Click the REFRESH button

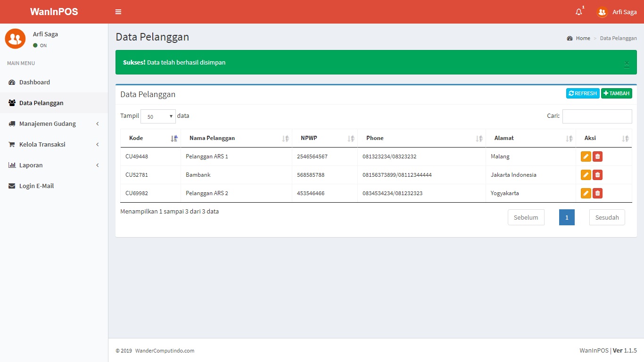(x=583, y=93)
